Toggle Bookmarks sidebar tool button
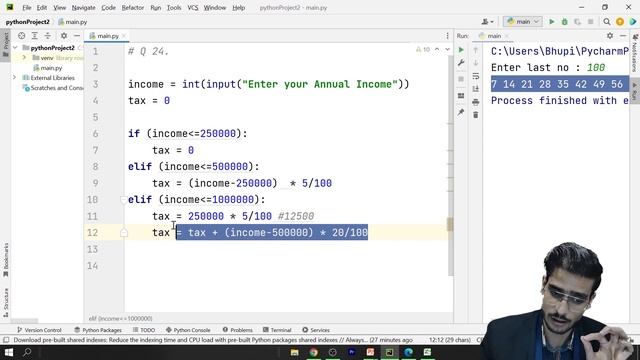Screen dimensions: 640x360 [5, 260]
